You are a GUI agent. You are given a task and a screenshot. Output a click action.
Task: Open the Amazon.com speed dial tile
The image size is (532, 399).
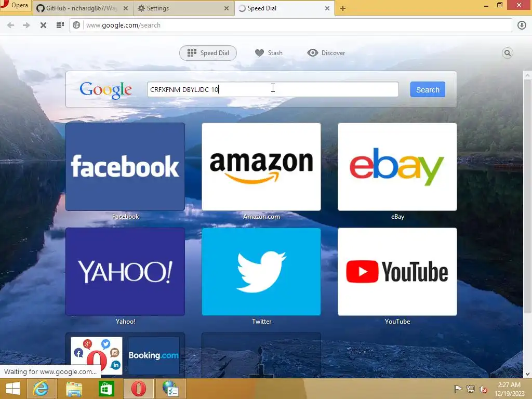point(261,167)
